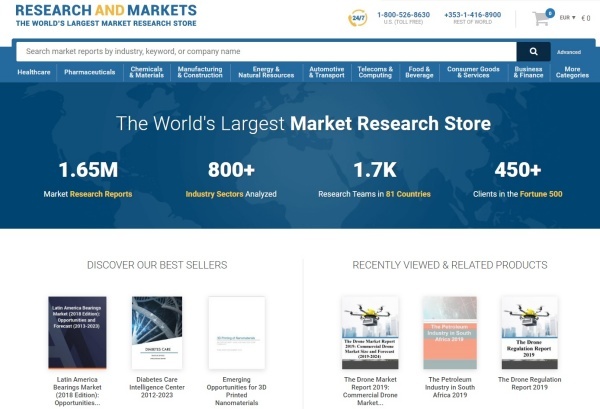Image resolution: width=600 pixels, height=409 pixels.
Task: Click the World's Largest Market Research Store tagline
Action: 106,23
